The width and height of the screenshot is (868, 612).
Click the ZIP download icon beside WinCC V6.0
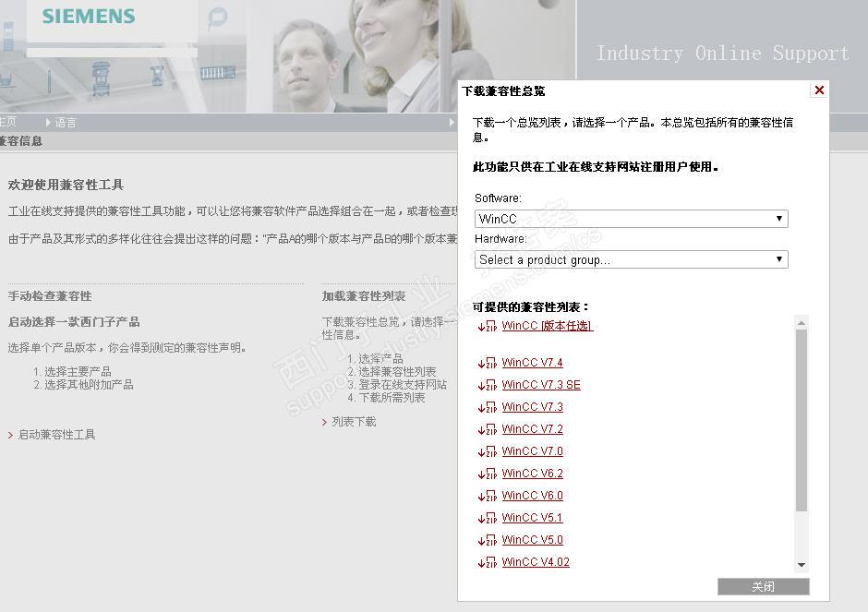(x=488, y=497)
